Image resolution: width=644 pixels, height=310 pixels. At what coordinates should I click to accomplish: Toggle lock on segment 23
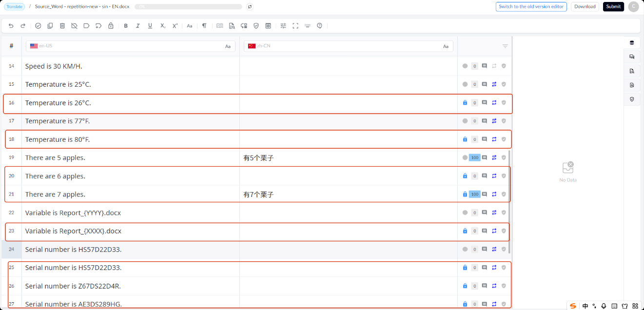click(465, 231)
